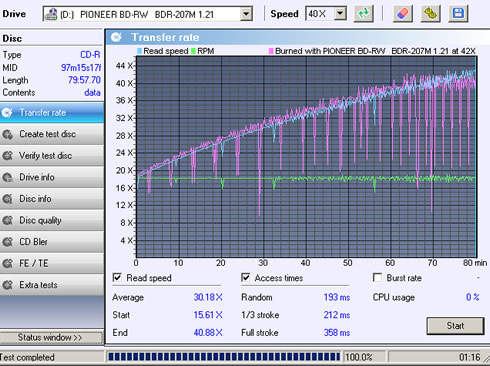Open the CD Bler section
Screen dimensions: 490x366
[52, 242]
